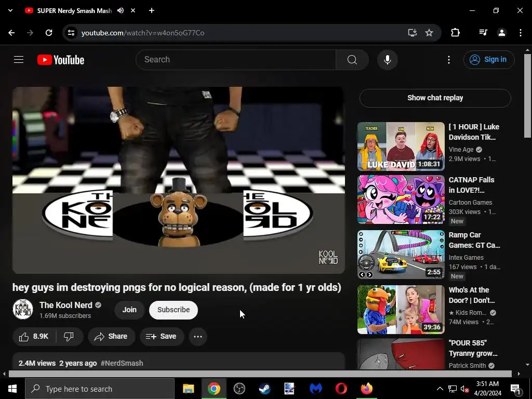Image resolution: width=532 pixels, height=399 pixels.
Task: Open Chrome profile icon
Action: (x=502, y=33)
